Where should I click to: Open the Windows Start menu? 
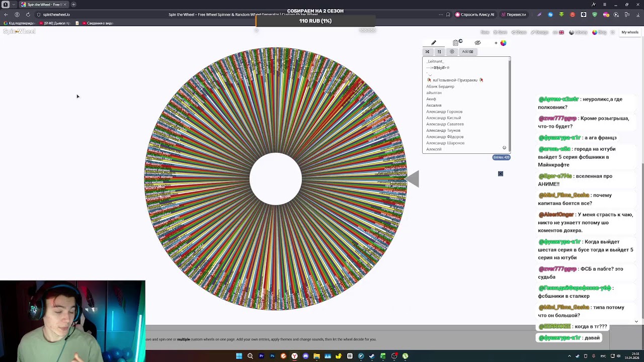coord(239,356)
